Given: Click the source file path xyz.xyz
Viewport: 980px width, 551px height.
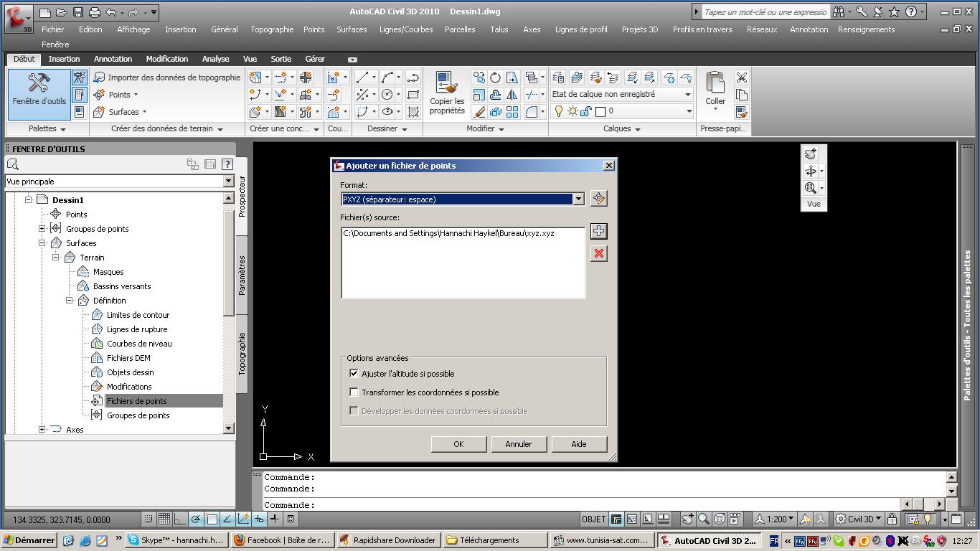Looking at the screenshot, I should [448, 233].
